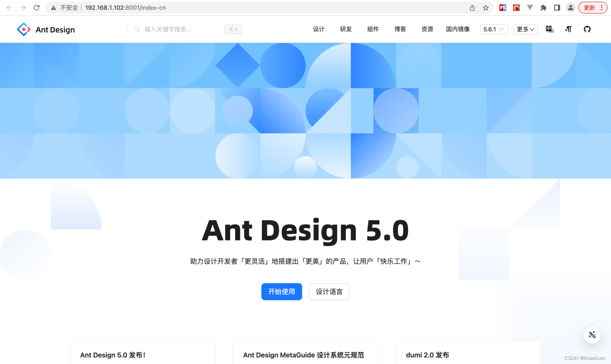Click the 助力设计开发者 slogan text

[x=305, y=261]
